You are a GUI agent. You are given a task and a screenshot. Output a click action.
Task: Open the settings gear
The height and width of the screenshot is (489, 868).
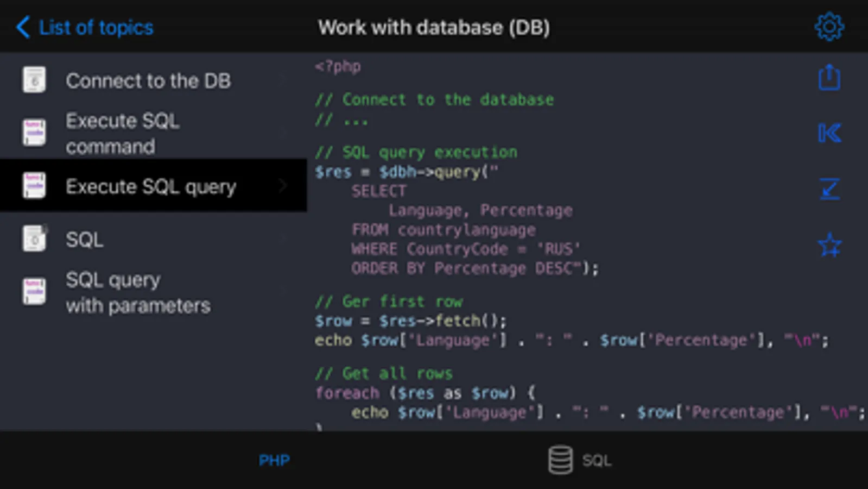[x=829, y=27]
